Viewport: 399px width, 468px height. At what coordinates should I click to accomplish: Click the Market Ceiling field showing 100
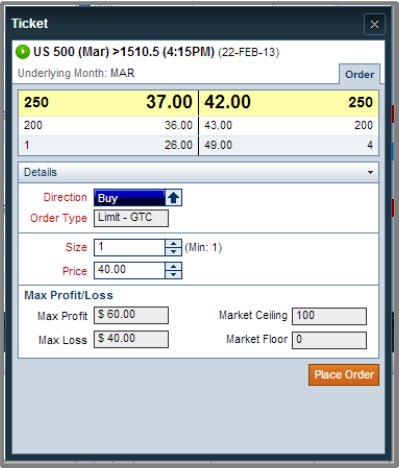tap(329, 316)
